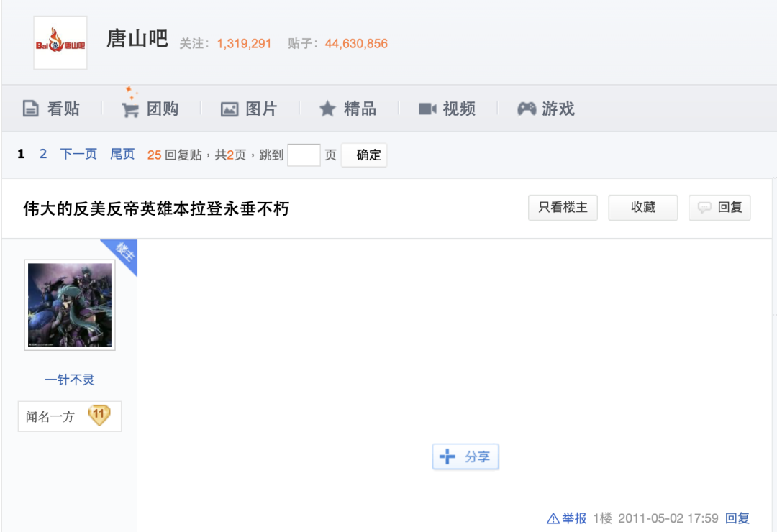
Task: Jump to 尾页 last page
Action: (122, 154)
